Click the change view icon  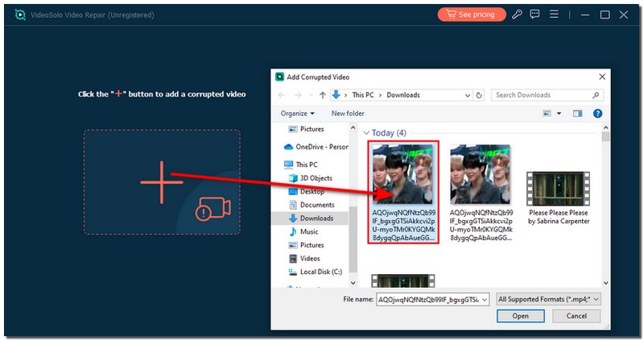[547, 114]
